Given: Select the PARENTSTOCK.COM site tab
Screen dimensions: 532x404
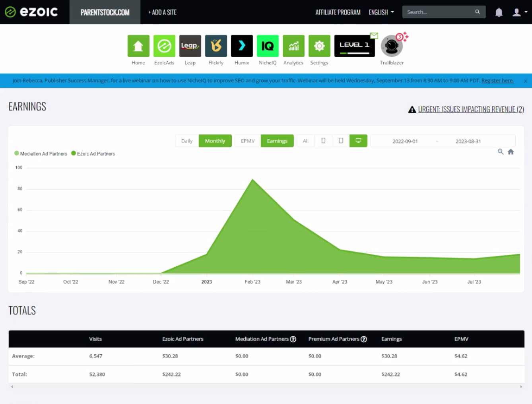Looking at the screenshot, I should [105, 12].
